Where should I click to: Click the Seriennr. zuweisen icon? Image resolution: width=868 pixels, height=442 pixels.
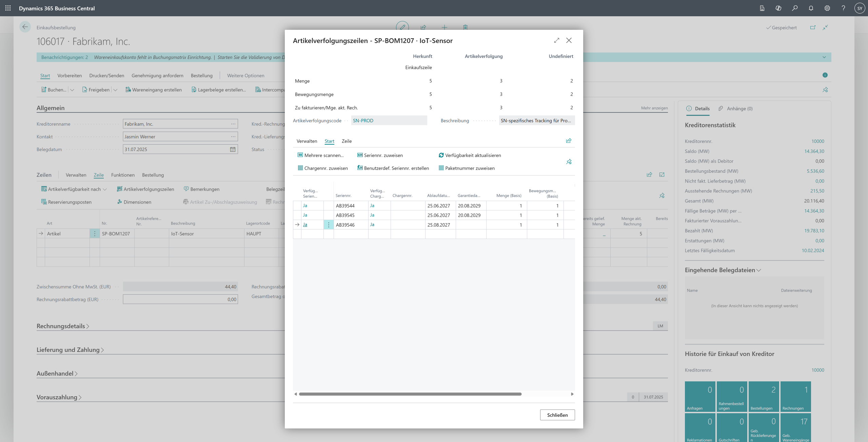(360, 155)
